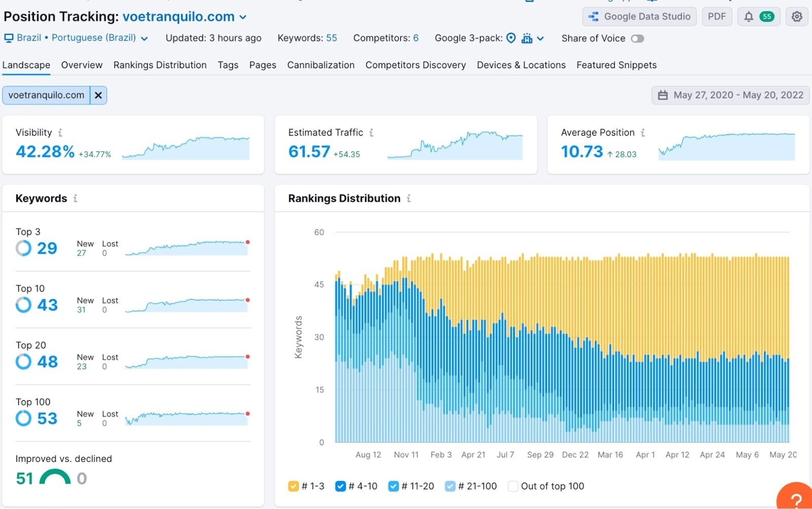
Task: Switch to the Cannibalization tab
Action: pos(321,65)
